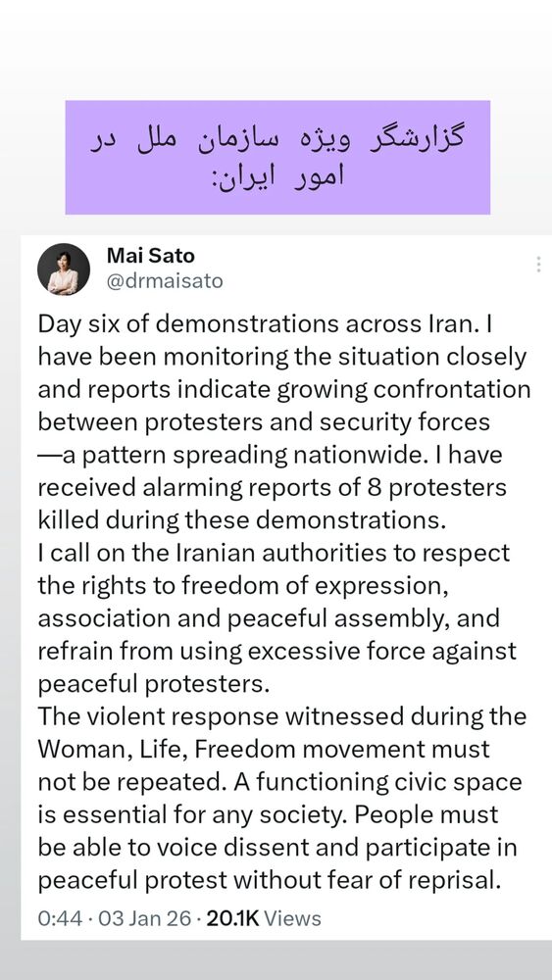
Task: Click the 0:44 post time stamp
Action: pos(60,918)
